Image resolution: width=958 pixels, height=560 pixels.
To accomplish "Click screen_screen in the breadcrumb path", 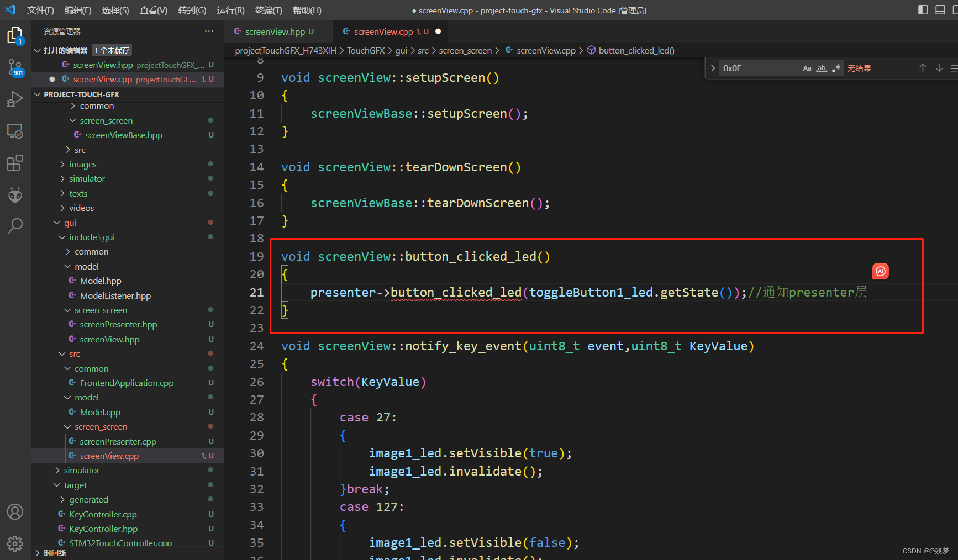I will [x=465, y=50].
